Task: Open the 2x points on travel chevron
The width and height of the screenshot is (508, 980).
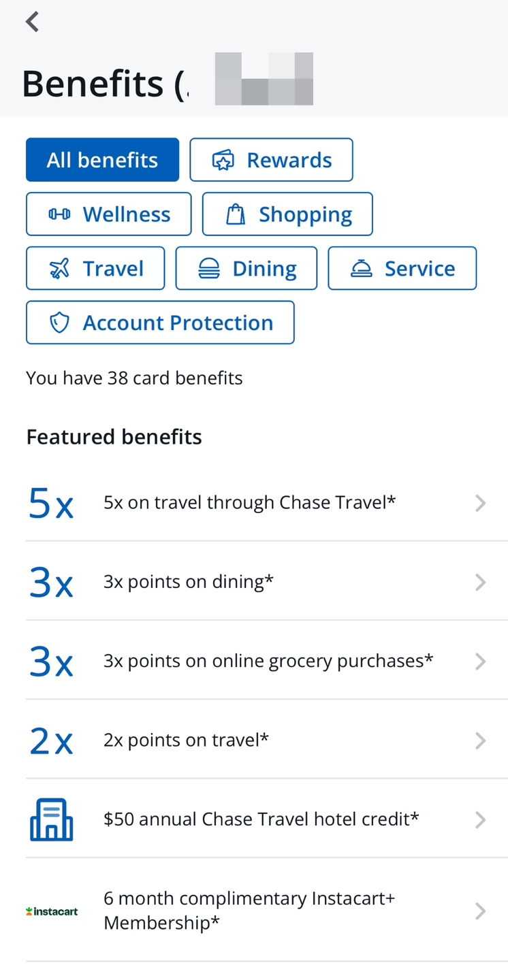Action: point(480,740)
